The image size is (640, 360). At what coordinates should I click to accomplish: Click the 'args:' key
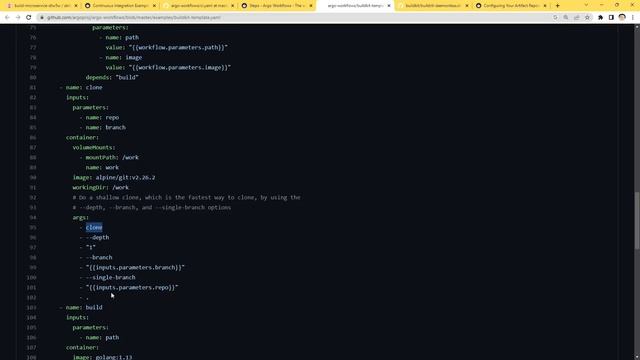point(81,218)
